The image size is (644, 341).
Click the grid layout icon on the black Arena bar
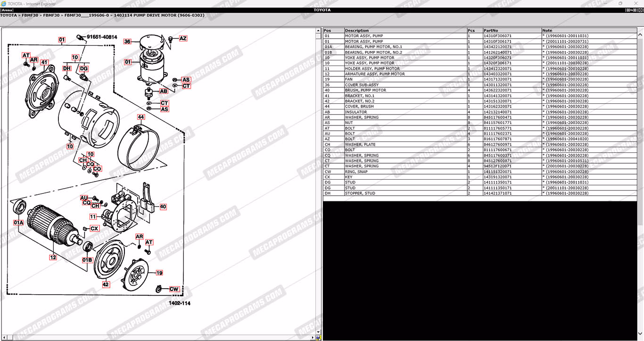[x=629, y=10]
